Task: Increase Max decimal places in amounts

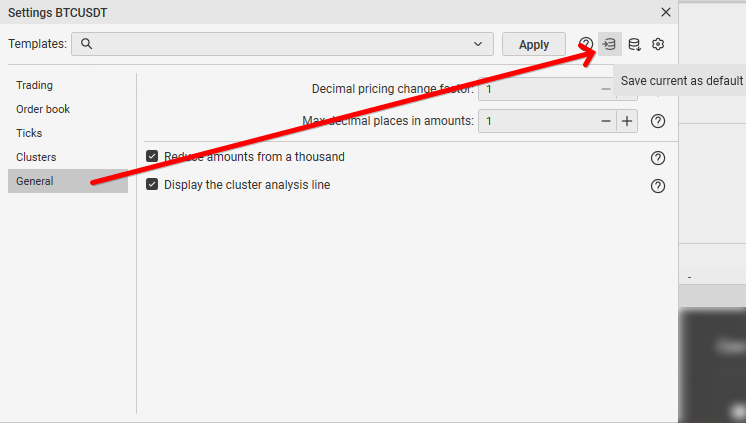Action: [x=627, y=121]
